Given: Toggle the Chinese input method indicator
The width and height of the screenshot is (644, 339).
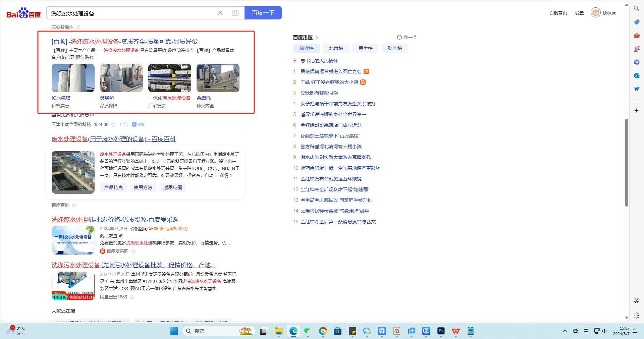Looking at the screenshot, I should tap(586, 331).
